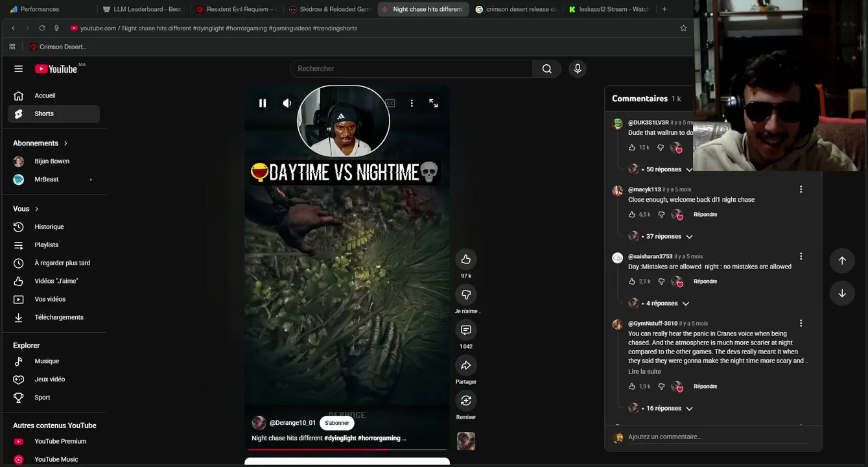868x467 pixels.
Task: Open YouTube Premium link
Action: click(54, 442)
